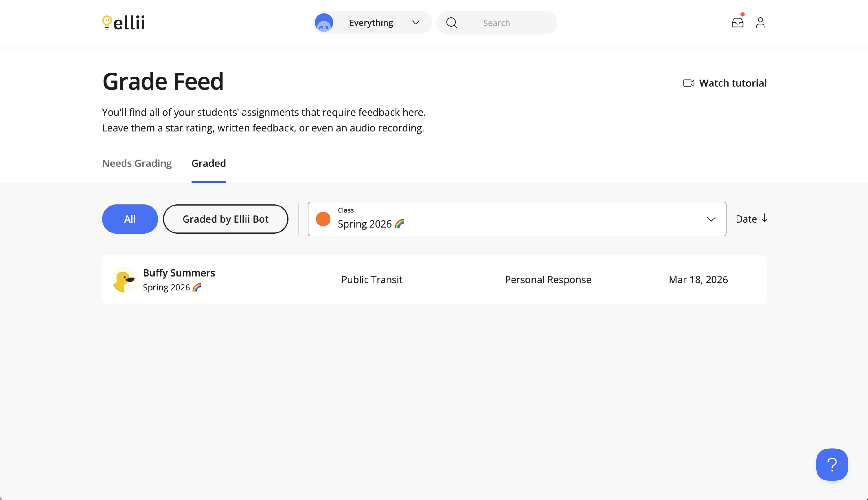This screenshot has width=868, height=500.
Task: Click the orange class color circle
Action: [323, 219]
